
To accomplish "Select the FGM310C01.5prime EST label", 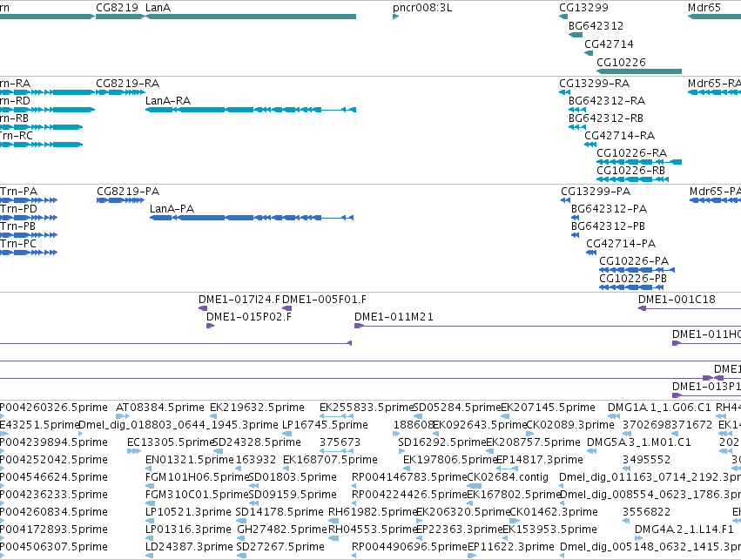I will 197,495.
